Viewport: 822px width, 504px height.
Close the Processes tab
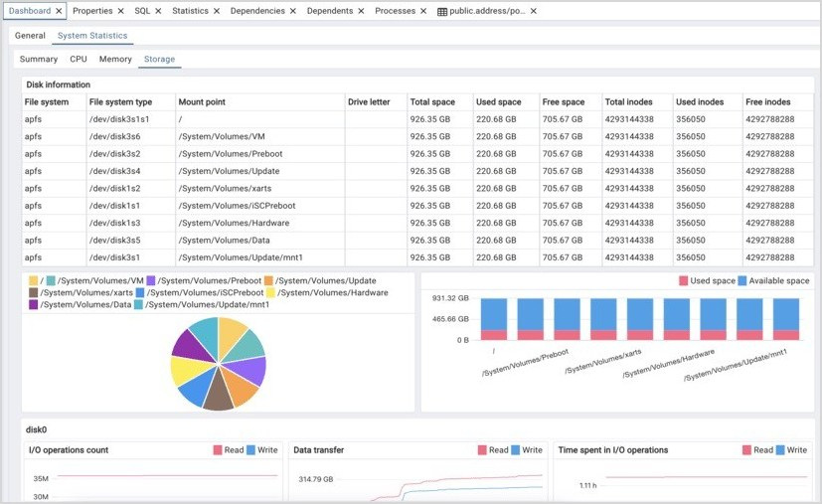pyautogui.click(x=425, y=11)
